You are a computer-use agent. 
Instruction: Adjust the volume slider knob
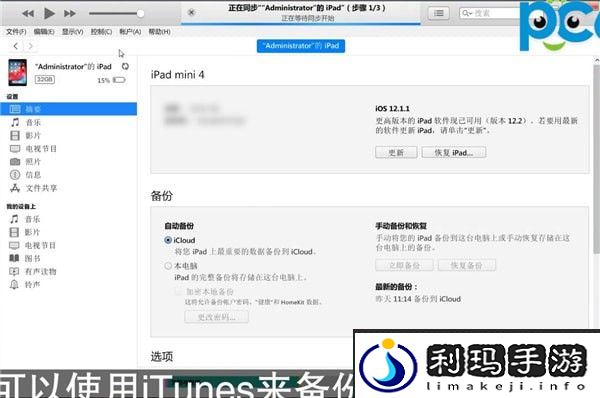click(x=140, y=14)
